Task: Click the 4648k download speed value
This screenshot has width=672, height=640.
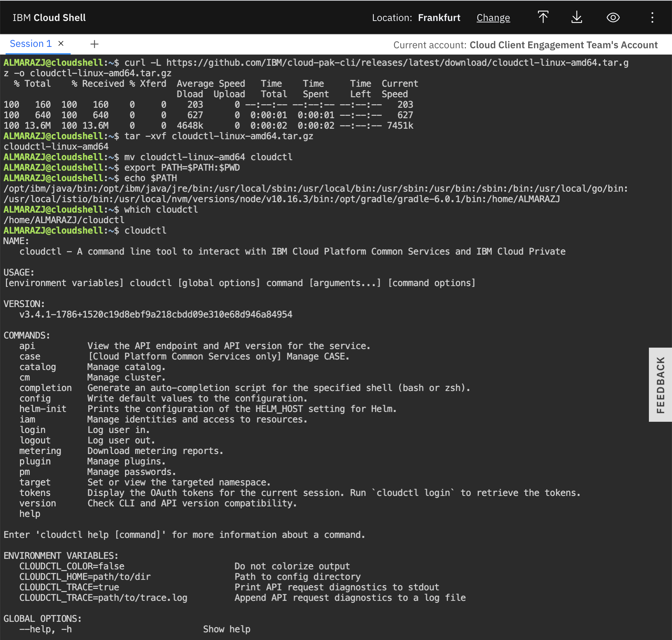Action: click(190, 126)
